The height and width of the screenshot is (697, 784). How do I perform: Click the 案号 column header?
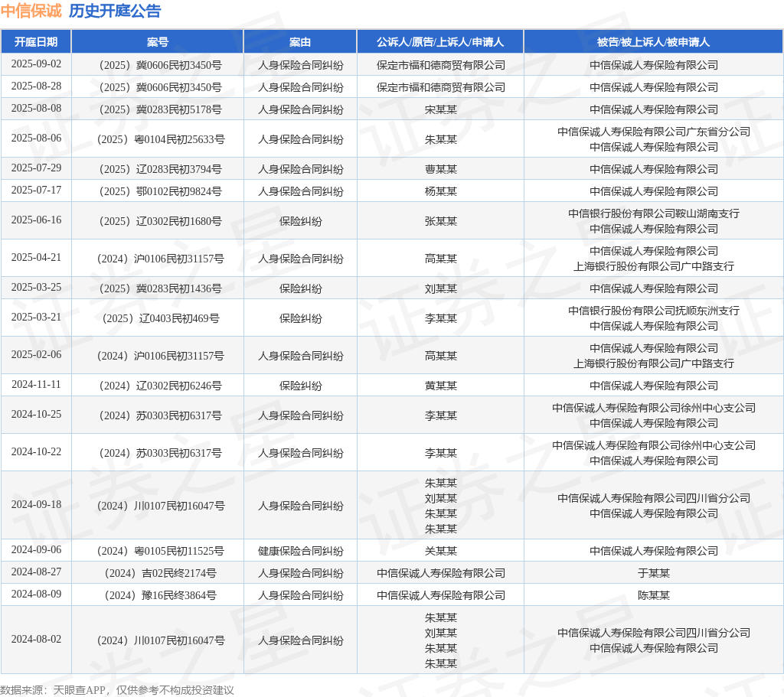(158, 42)
